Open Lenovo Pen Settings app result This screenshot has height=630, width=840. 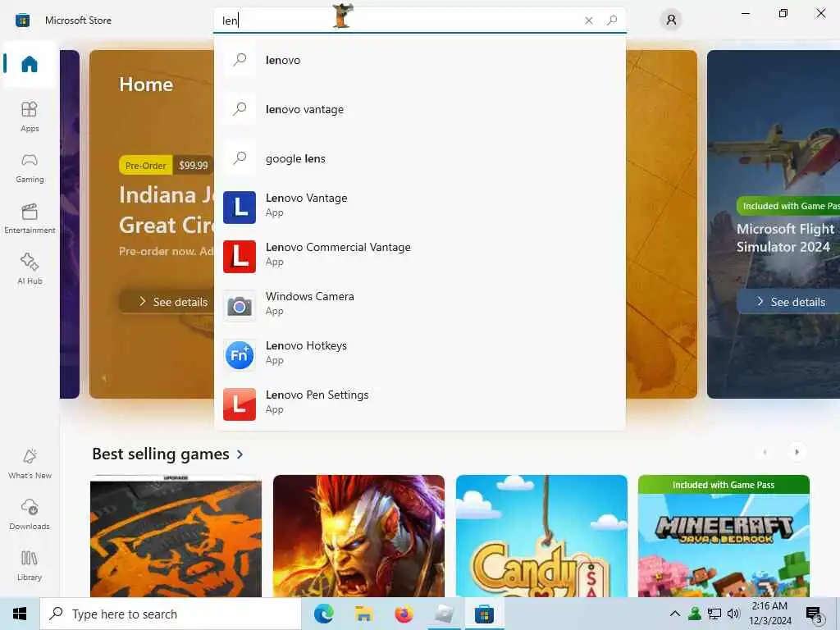tap(420, 404)
